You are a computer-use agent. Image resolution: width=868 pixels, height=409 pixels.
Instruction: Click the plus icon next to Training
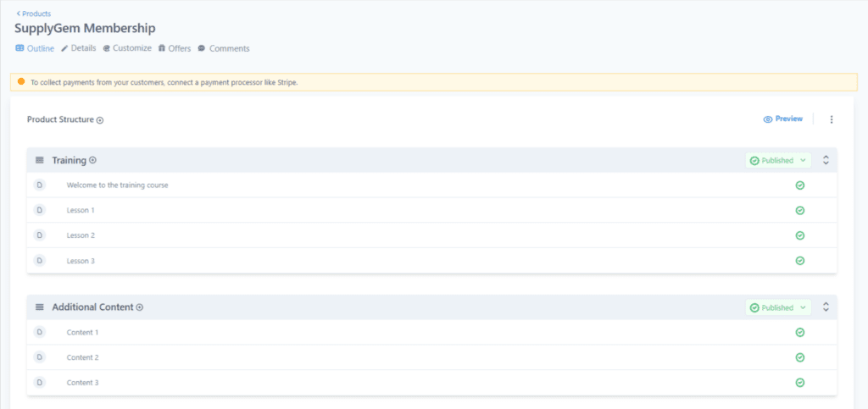93,160
